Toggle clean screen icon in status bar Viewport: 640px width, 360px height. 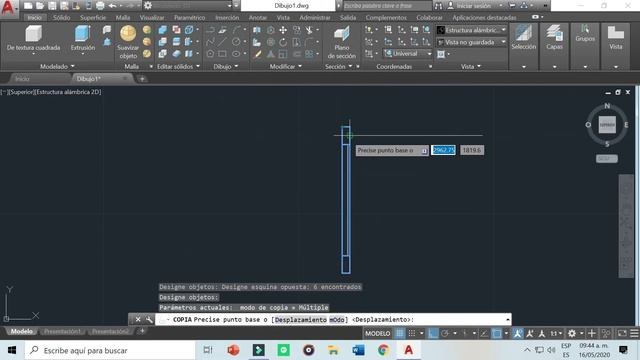point(622,333)
